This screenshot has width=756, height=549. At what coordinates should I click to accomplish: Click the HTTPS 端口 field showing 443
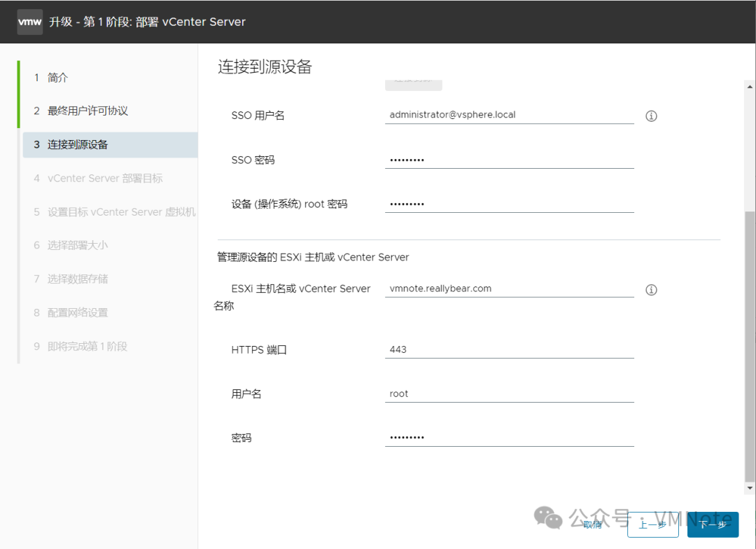[509, 349]
